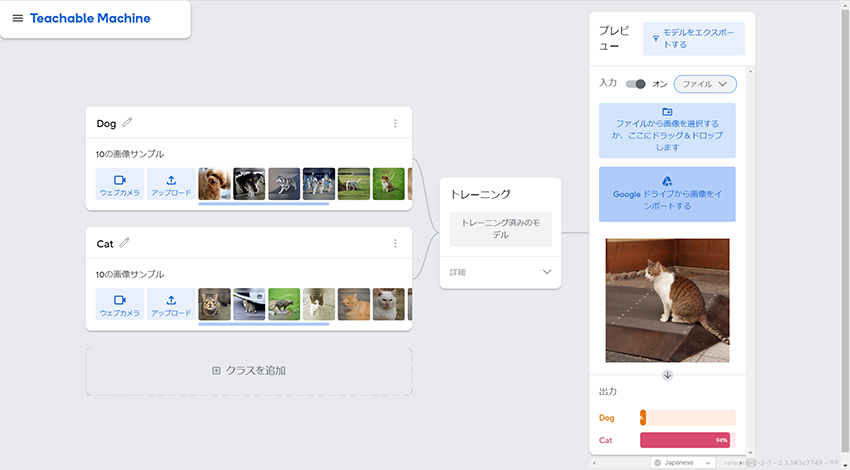
Task: Click the pencil icon to rename Dog class
Action: (127, 123)
